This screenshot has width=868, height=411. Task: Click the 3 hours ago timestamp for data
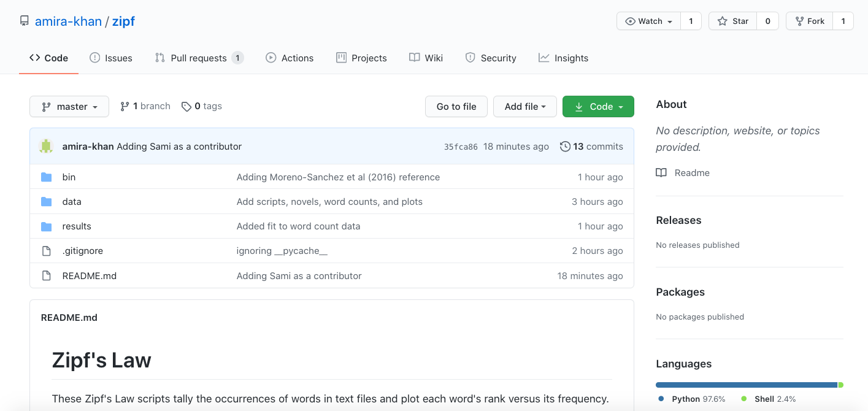(597, 201)
